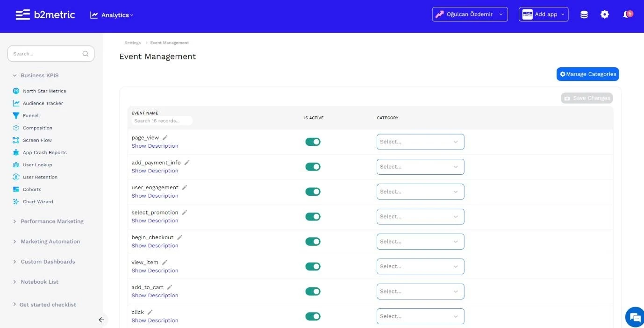The image size is (644, 328).
Task: Open category dropdown for begin_checkout
Action: [420, 242]
